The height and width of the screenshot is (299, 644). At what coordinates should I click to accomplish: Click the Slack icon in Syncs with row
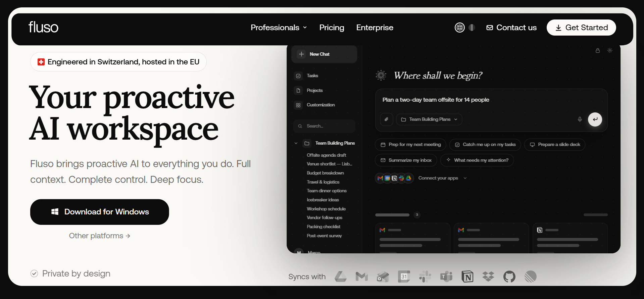(x=425, y=277)
